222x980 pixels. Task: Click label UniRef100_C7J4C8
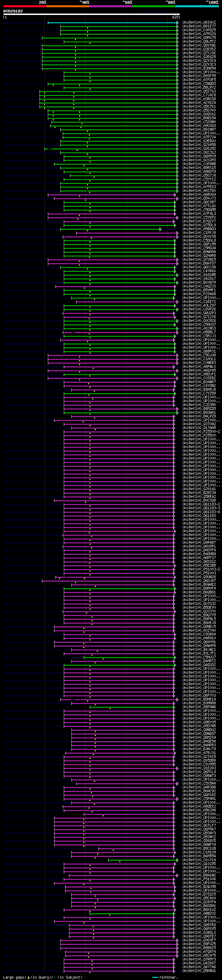tap(199, 95)
